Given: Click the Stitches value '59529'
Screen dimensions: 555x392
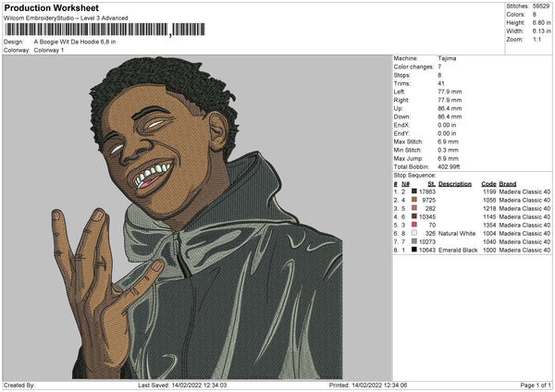Looking at the screenshot, I should [x=541, y=6].
